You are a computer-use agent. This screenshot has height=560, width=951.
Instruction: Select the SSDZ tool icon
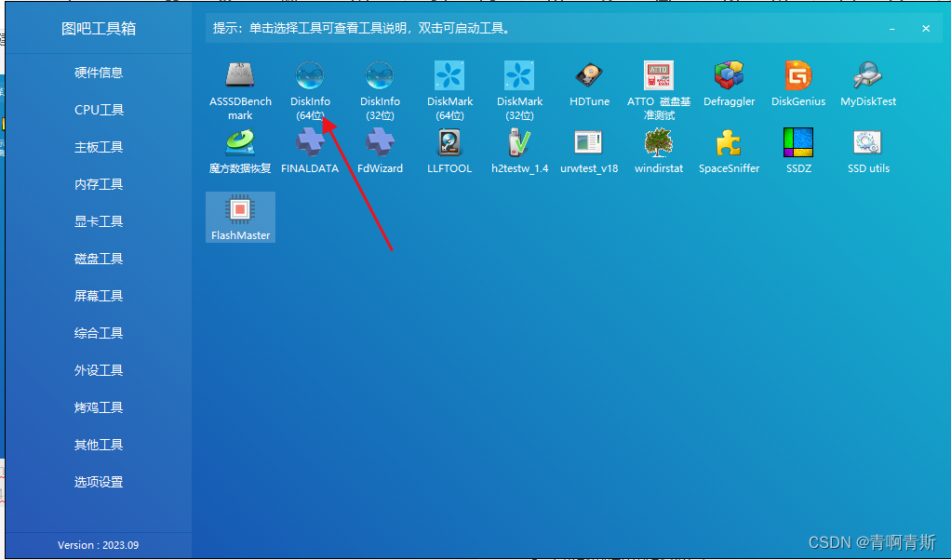pos(798,142)
